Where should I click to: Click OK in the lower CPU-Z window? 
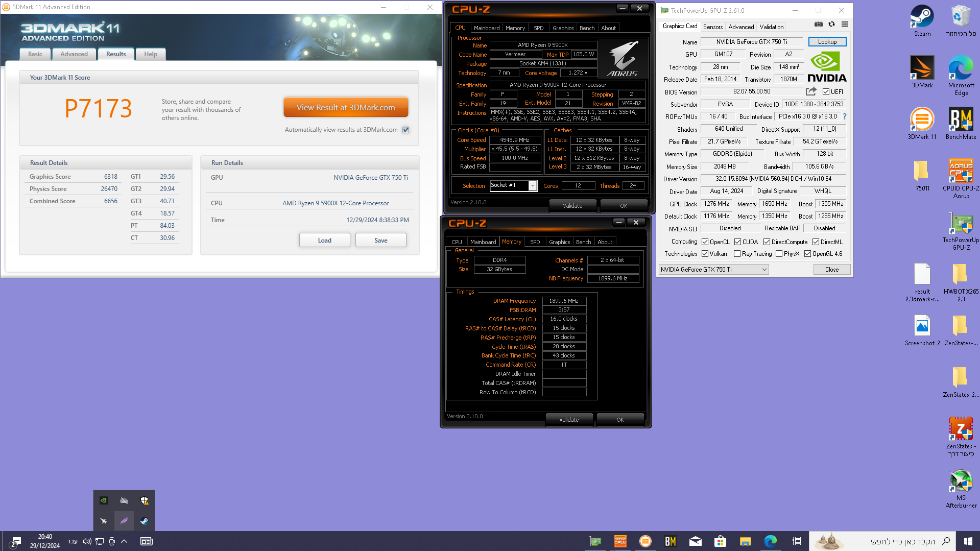pos(620,420)
